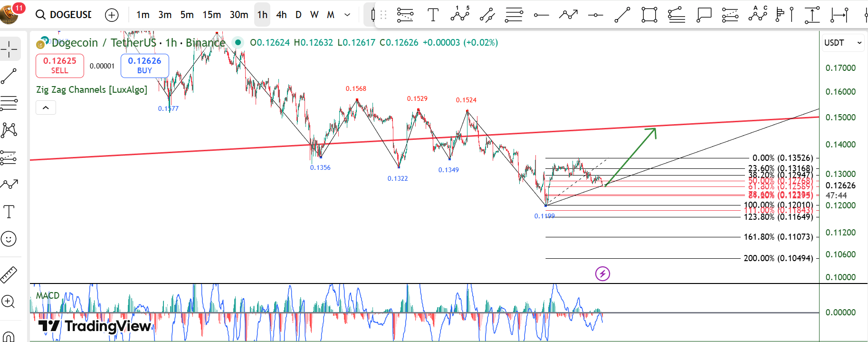Image resolution: width=868 pixels, height=342 pixels.
Task: Select the crosshair cursor tool
Action: click(9, 49)
